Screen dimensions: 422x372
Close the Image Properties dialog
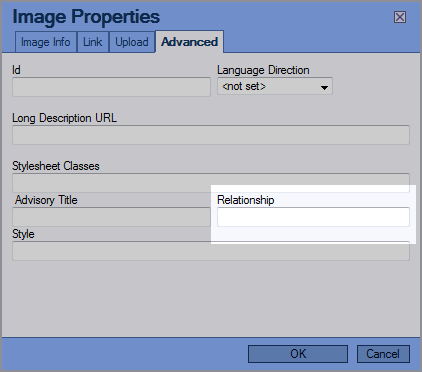point(400,17)
